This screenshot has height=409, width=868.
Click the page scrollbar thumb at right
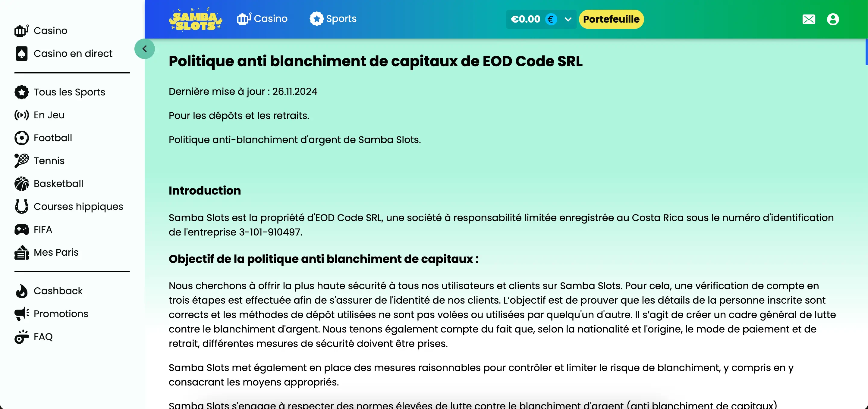pos(866,52)
